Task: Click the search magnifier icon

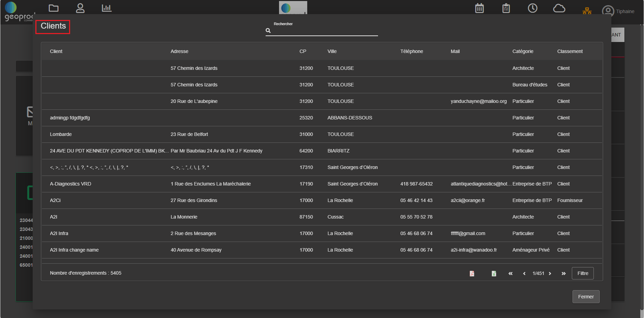Action: tap(268, 31)
